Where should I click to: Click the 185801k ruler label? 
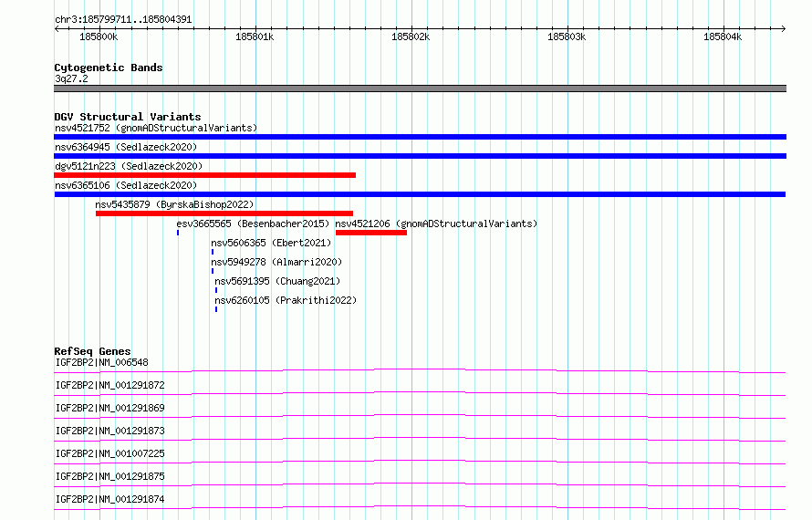pos(255,36)
